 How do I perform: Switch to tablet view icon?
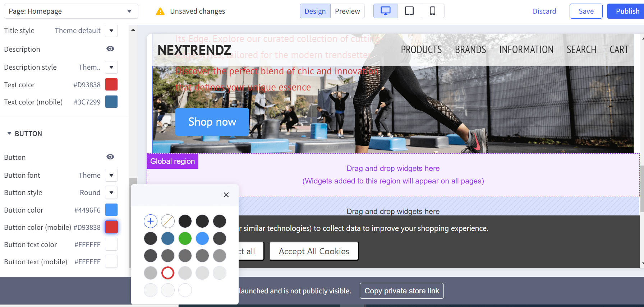tap(409, 11)
